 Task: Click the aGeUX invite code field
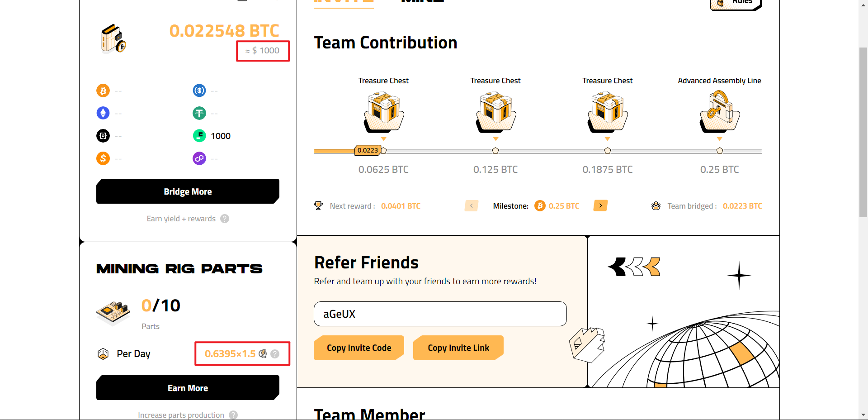[x=440, y=314]
